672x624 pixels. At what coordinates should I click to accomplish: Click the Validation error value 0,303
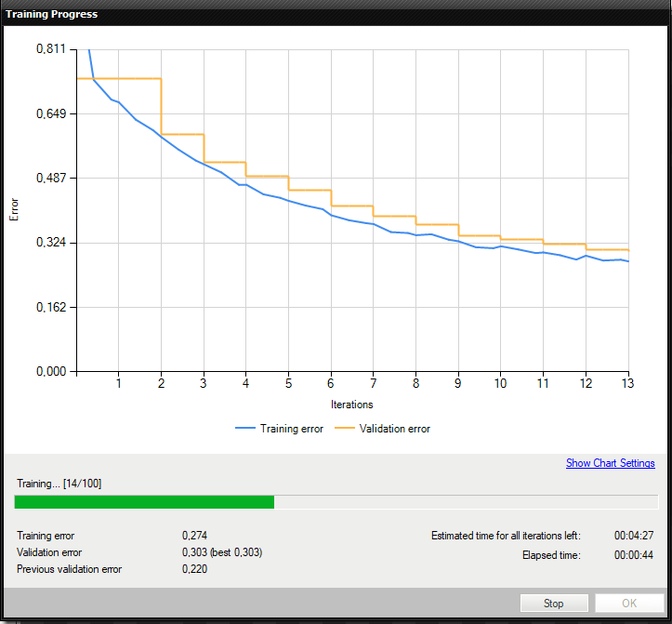click(x=194, y=552)
